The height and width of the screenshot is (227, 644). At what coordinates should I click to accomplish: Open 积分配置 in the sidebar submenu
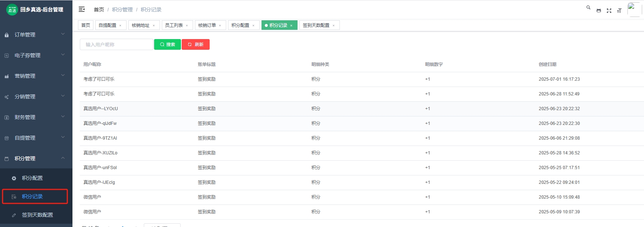(32, 178)
